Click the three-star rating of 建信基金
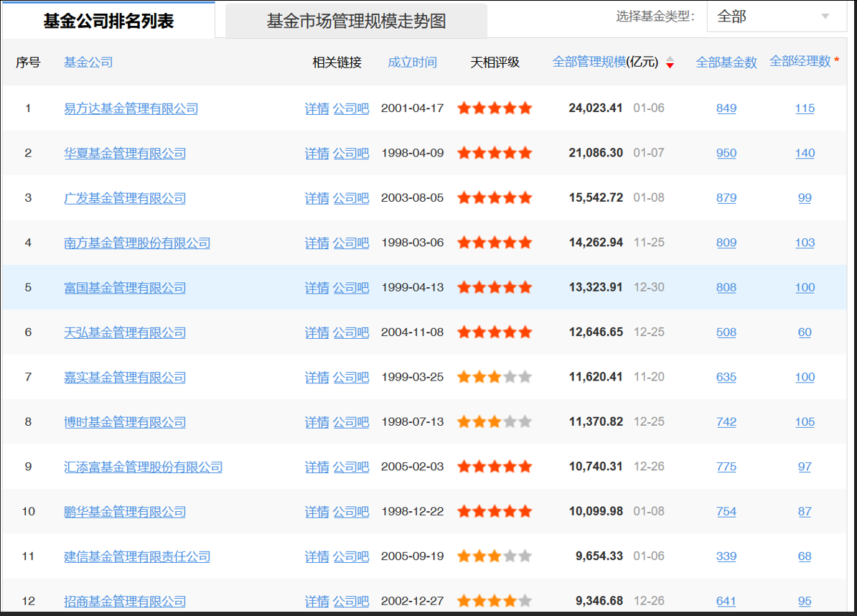Image resolution: width=857 pixels, height=616 pixels. [x=494, y=556]
